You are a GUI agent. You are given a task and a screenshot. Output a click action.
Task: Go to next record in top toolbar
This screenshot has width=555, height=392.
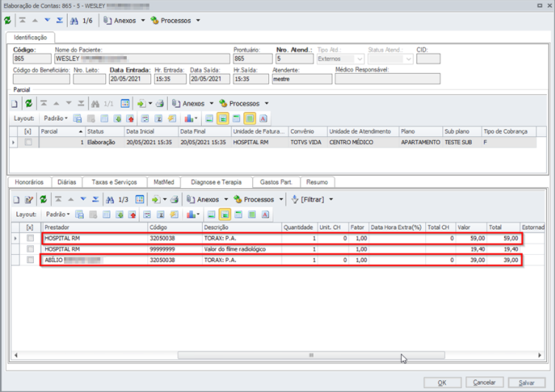[x=47, y=21]
